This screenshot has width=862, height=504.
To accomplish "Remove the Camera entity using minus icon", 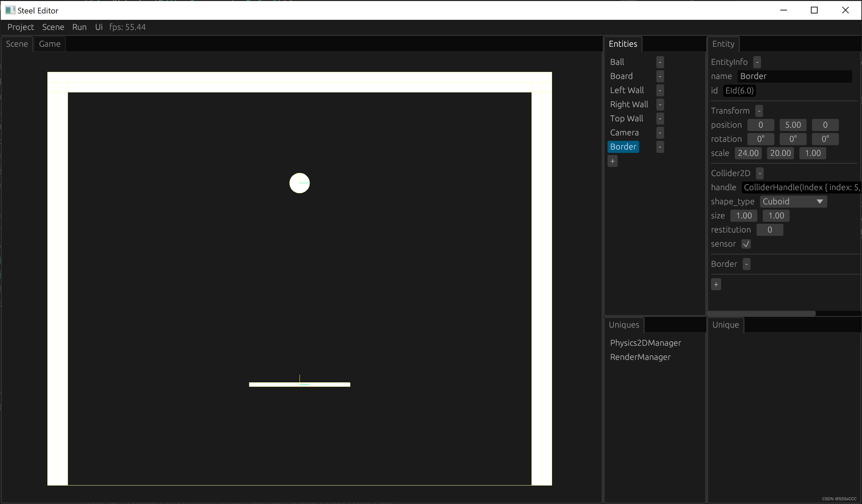I will [x=660, y=133].
